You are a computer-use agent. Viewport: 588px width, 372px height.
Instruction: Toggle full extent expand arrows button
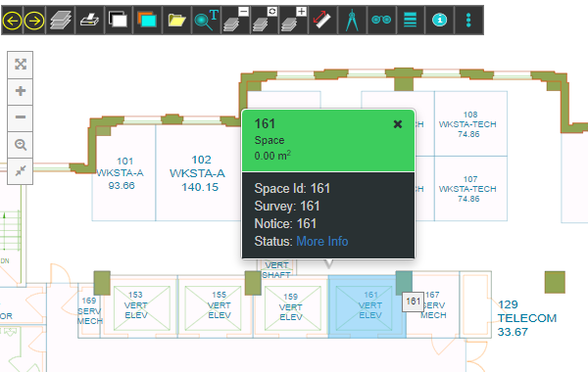[x=21, y=65]
